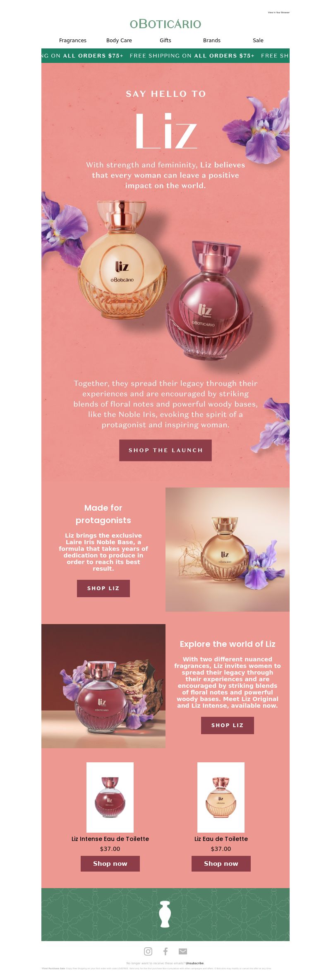Click Shop Liz under Explore the world of Liz
Viewport: 331px width, 980px height.
point(228,725)
